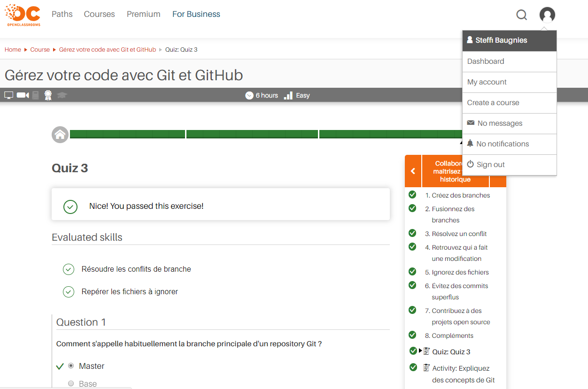588x389 pixels.
Task: Click the certificate ribbon icon
Action: point(48,95)
